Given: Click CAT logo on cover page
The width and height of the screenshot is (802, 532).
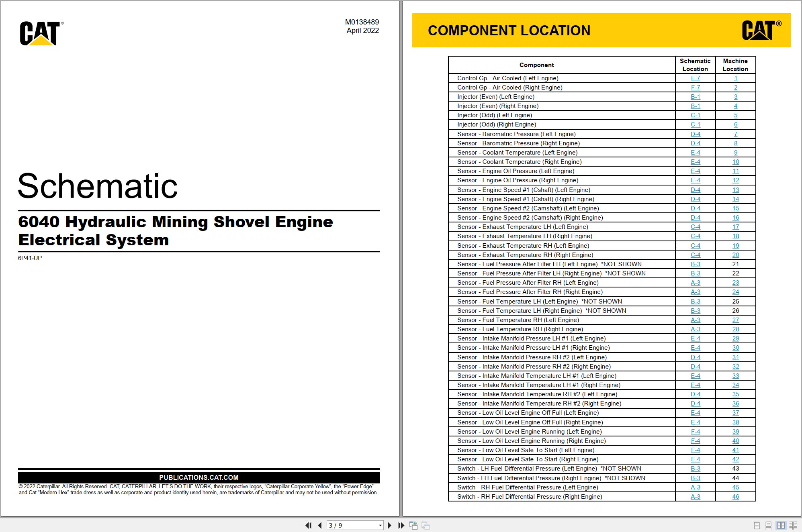Looking at the screenshot, I should [41, 33].
